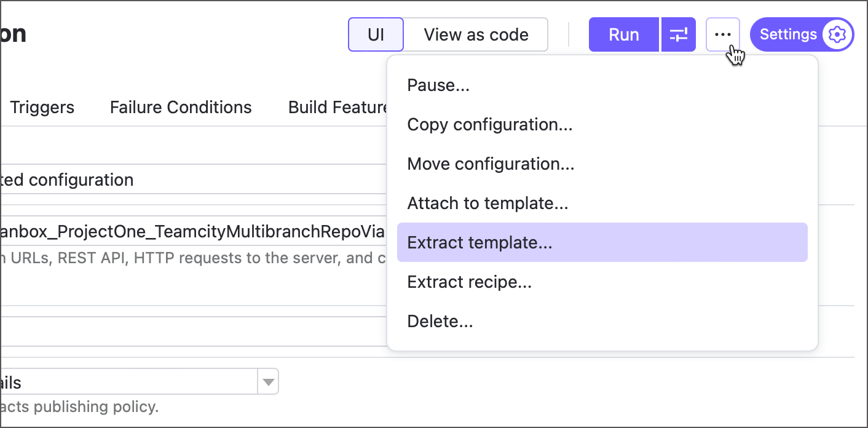The image size is (868, 428).
Task: Click inside the artifact paths text field
Action: 123,381
